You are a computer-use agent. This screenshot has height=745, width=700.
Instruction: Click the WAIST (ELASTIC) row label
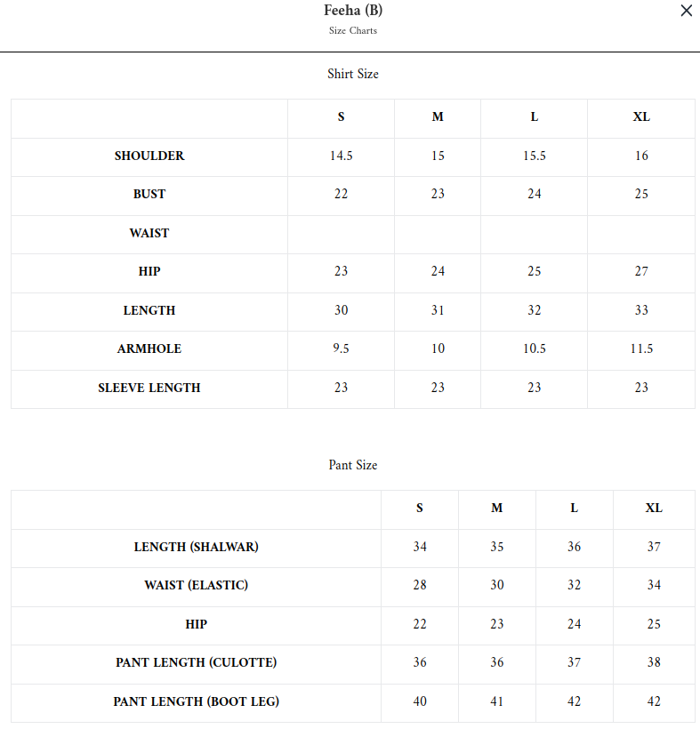click(197, 586)
